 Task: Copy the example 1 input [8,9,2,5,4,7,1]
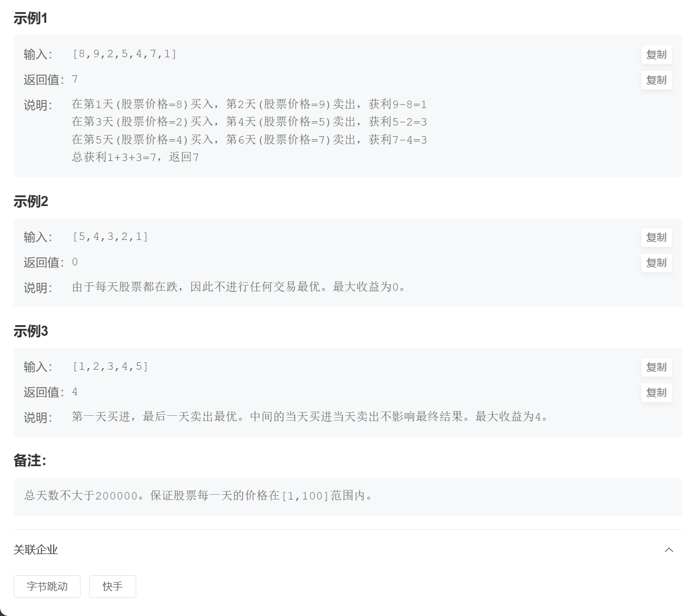coord(656,55)
